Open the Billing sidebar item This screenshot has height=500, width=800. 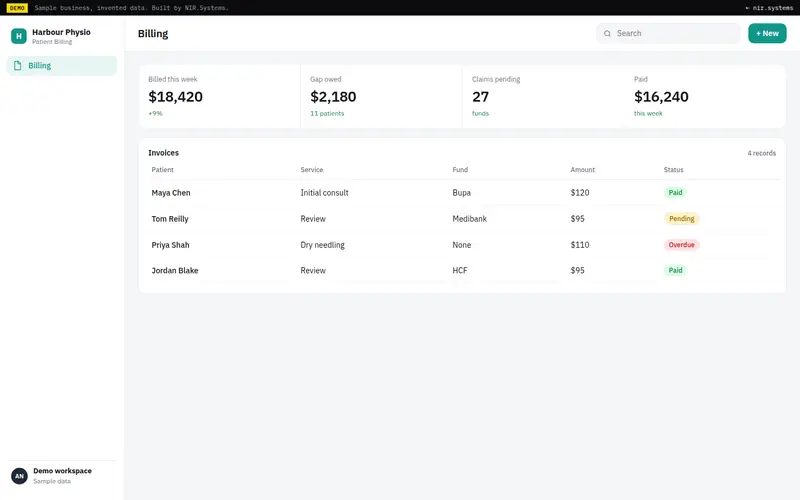(x=62, y=66)
